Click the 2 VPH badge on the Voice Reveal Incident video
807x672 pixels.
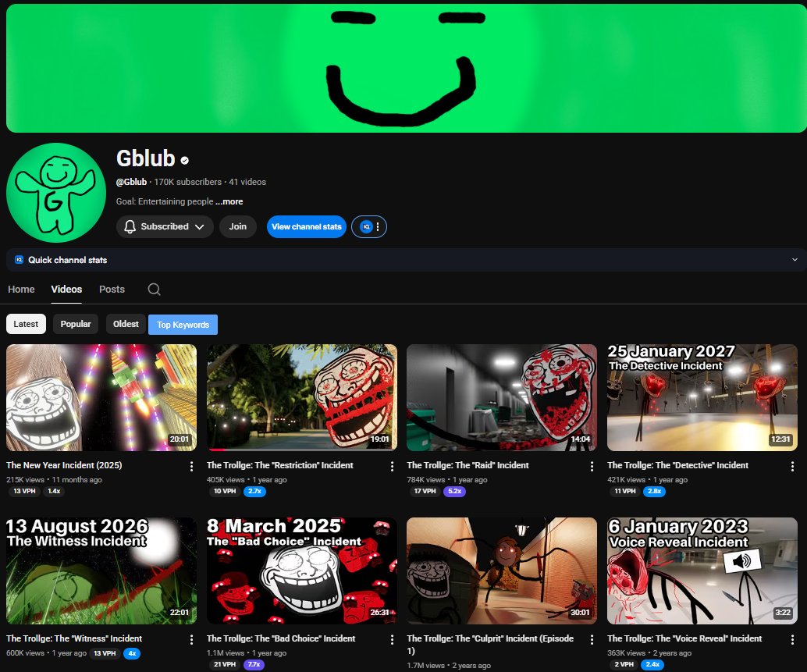624,664
